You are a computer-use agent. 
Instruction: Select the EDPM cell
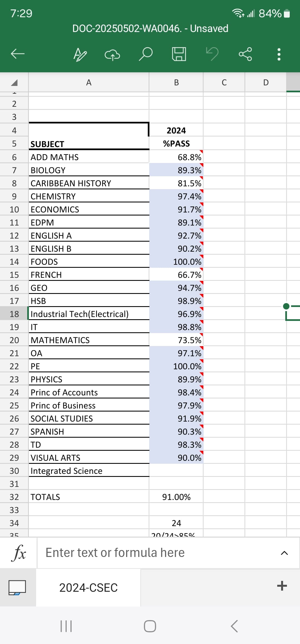89,222
